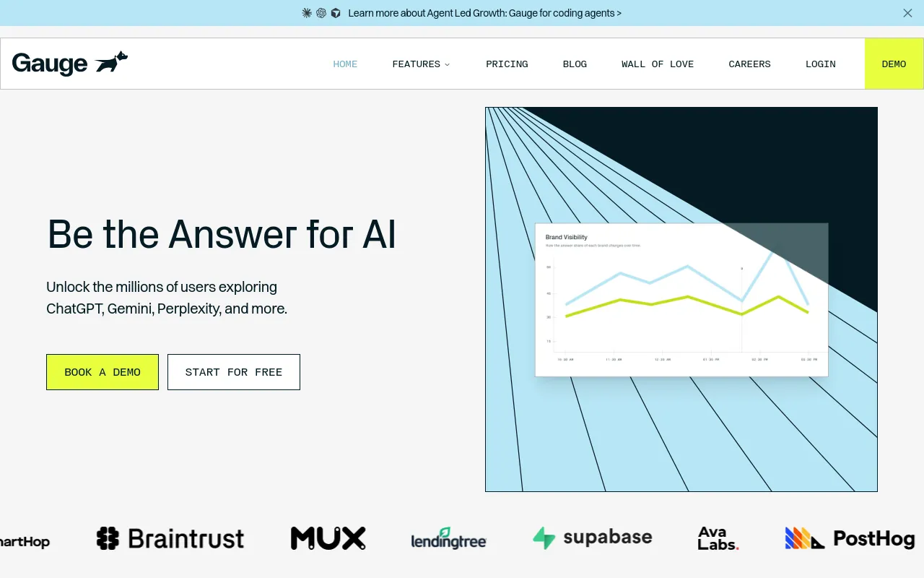The image size is (924, 578).
Task: Open the Blog page
Action: pyautogui.click(x=575, y=64)
